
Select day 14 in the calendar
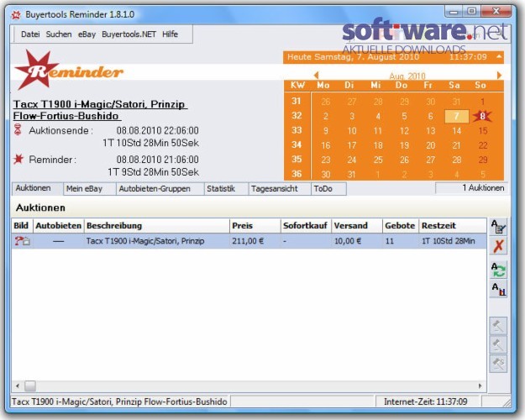click(x=456, y=131)
